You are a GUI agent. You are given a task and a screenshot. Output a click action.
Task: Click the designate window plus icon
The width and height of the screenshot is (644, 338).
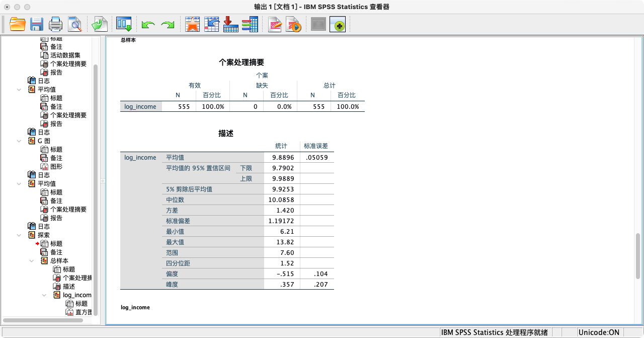point(338,24)
